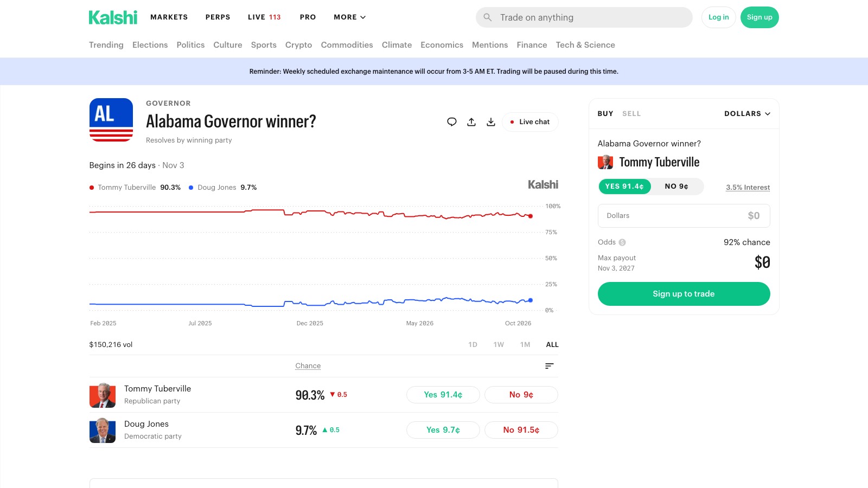Viewport: 868px width, 488px height.
Task: Buy Yes 9.7¢ for Doug Jones
Action: pyautogui.click(x=443, y=430)
